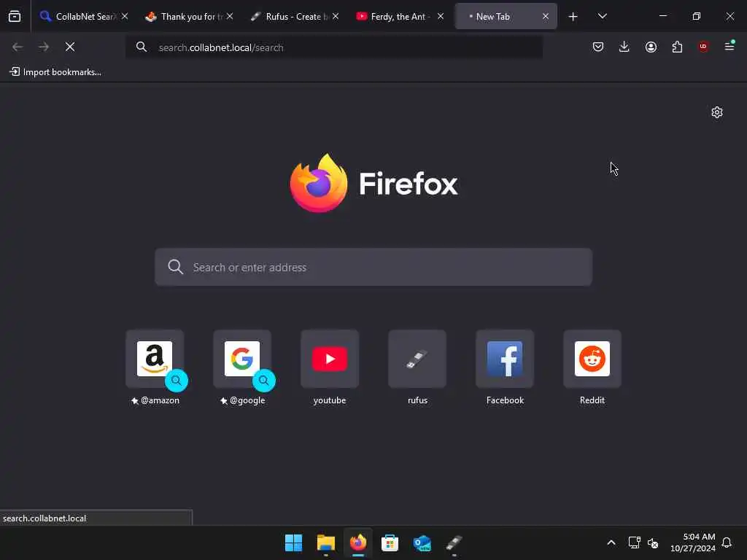The width and height of the screenshot is (747, 560).
Task: Click the youtube label text
Action: click(330, 400)
